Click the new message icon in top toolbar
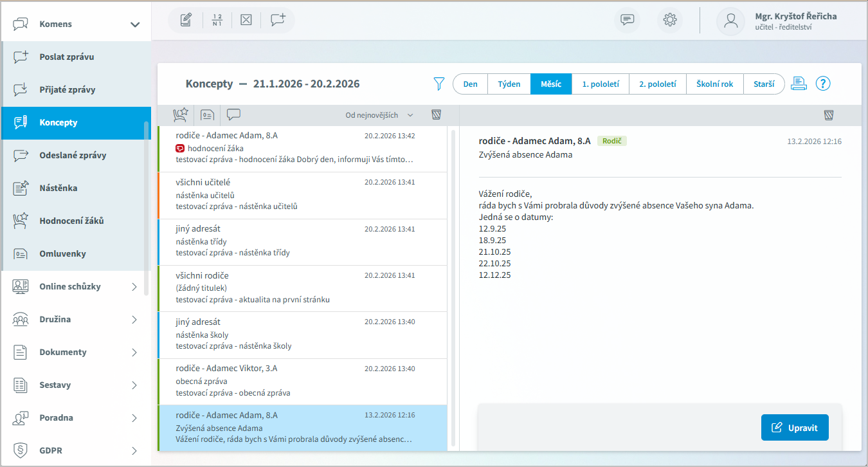Viewport: 868px width, 467px height. click(x=278, y=20)
